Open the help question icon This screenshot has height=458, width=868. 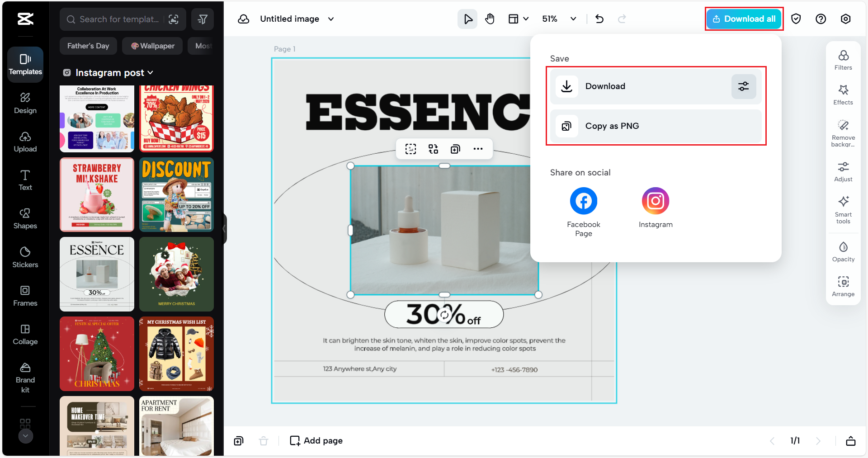tap(821, 19)
